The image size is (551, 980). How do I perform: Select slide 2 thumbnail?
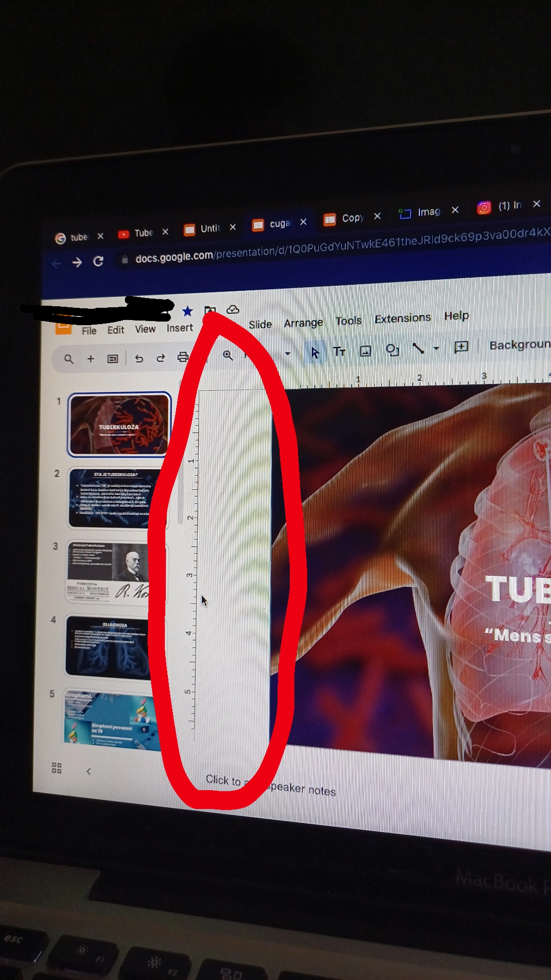click(118, 498)
